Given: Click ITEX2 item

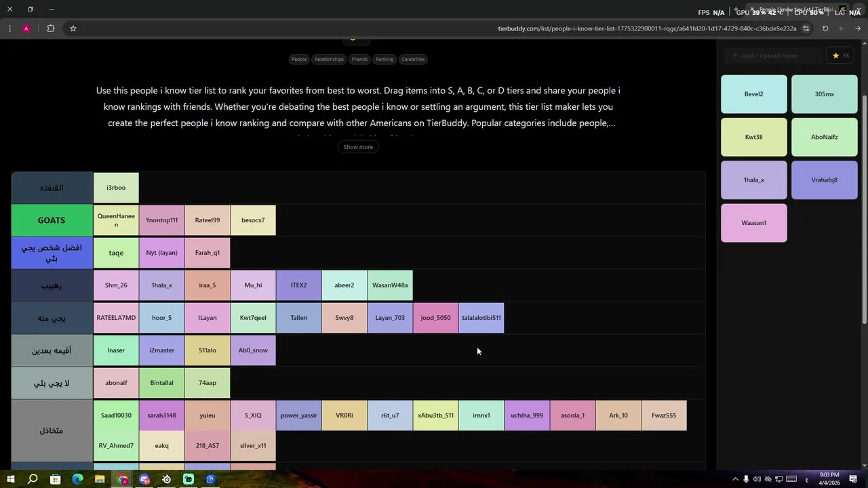Looking at the screenshot, I should pyautogui.click(x=298, y=285).
